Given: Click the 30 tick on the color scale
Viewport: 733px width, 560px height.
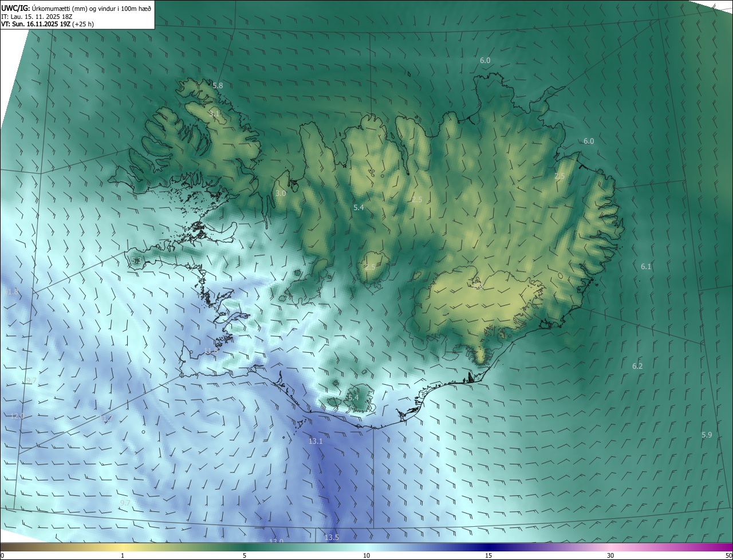Looking at the screenshot, I should pyautogui.click(x=610, y=555).
